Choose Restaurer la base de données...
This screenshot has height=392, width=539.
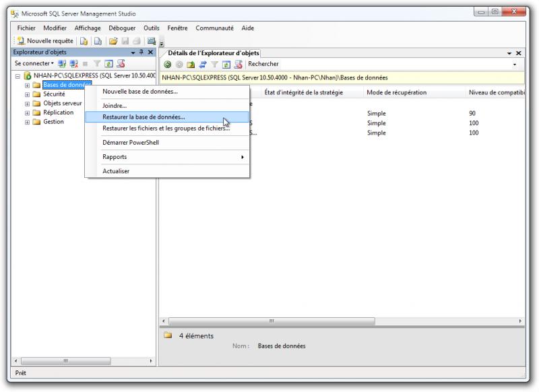[166, 117]
